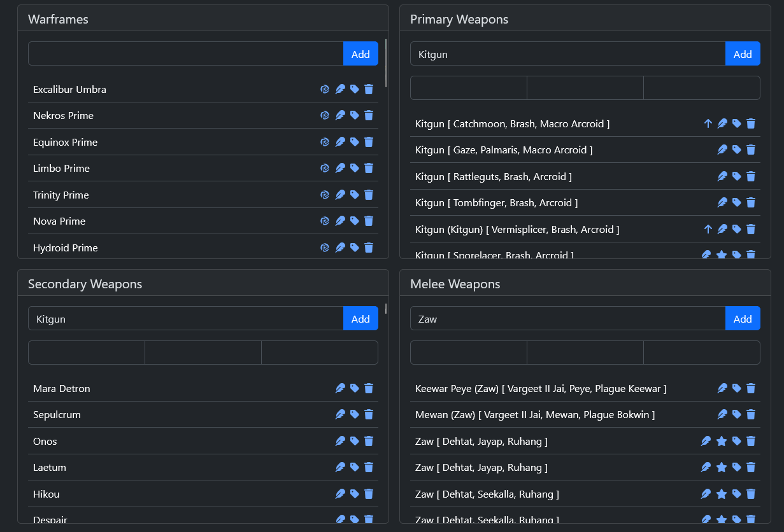This screenshot has height=532, width=784.
Task: Click the feather icon for Mara Detron
Action: (340, 389)
